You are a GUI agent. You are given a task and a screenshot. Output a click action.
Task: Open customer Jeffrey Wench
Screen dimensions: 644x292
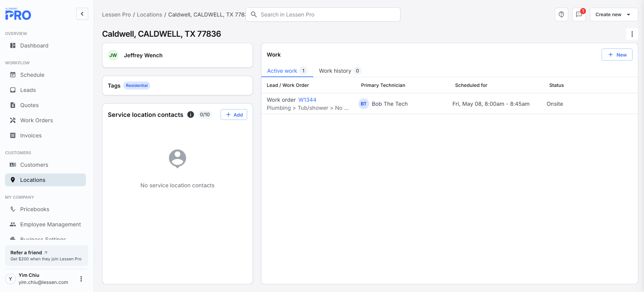click(143, 55)
